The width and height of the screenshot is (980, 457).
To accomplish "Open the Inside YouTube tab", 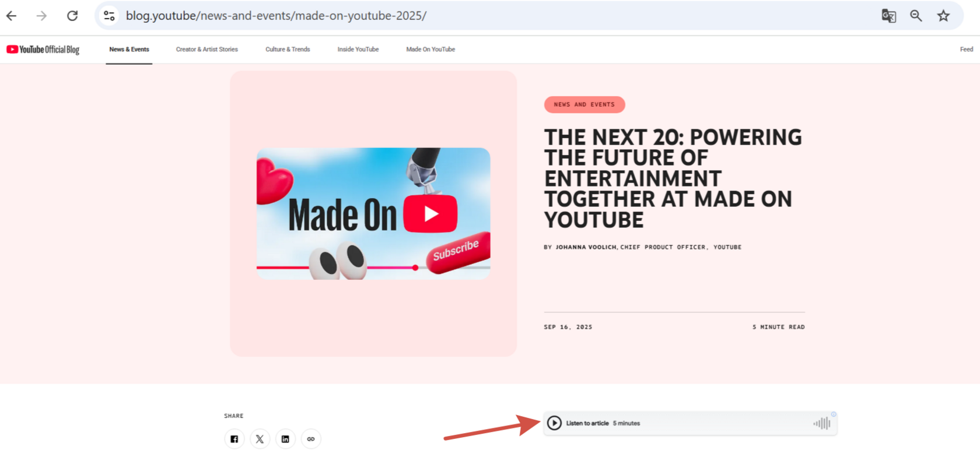I will [x=358, y=50].
